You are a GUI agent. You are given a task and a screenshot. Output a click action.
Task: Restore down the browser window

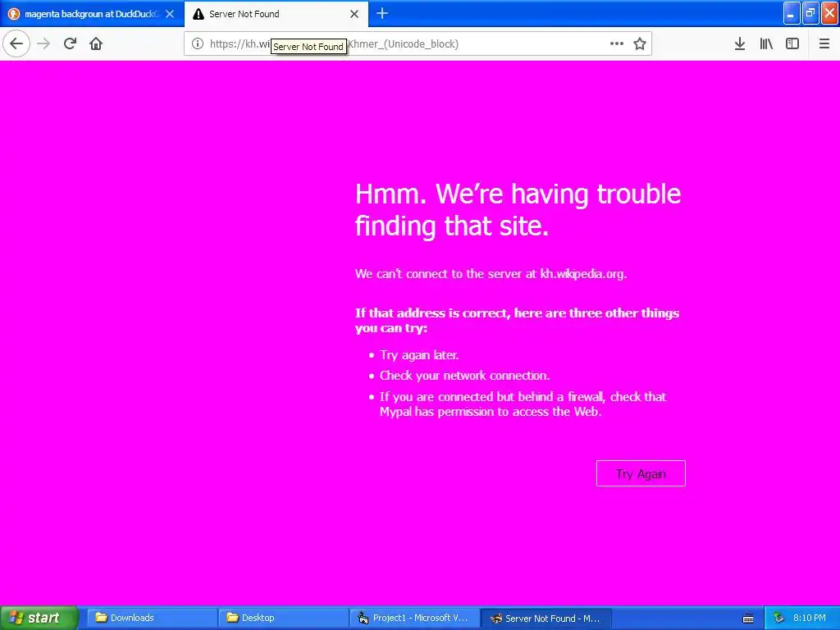pyautogui.click(x=810, y=13)
